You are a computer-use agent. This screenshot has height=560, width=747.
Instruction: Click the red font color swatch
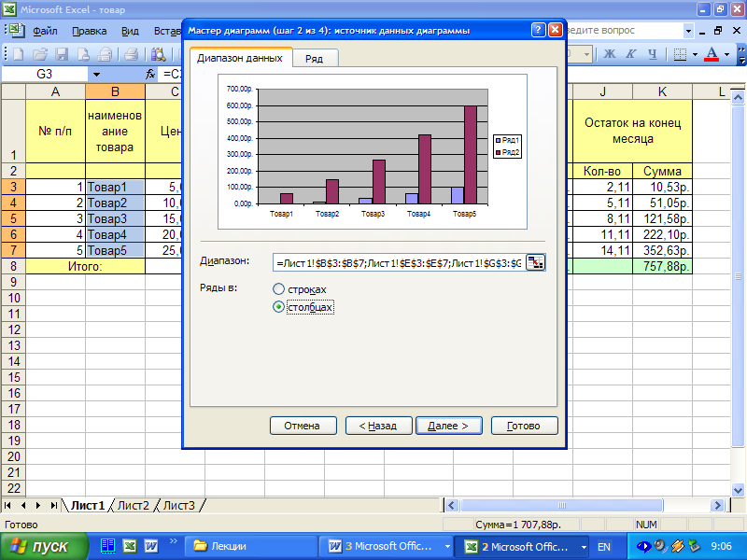712,54
